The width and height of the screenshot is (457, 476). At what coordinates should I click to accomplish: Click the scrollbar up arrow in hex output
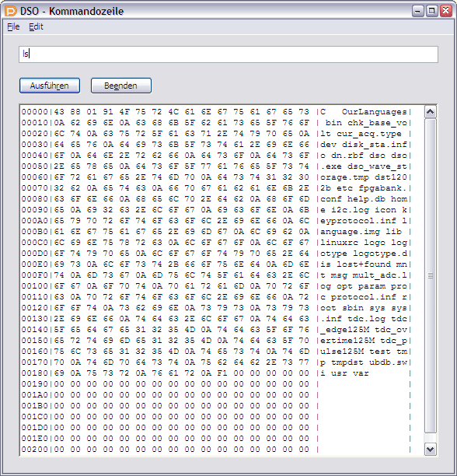pos(430,112)
